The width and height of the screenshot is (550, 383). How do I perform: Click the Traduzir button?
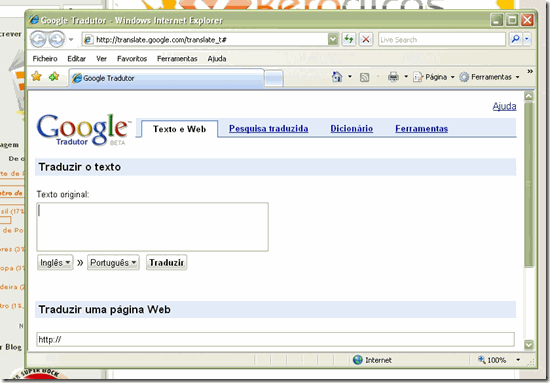167,263
